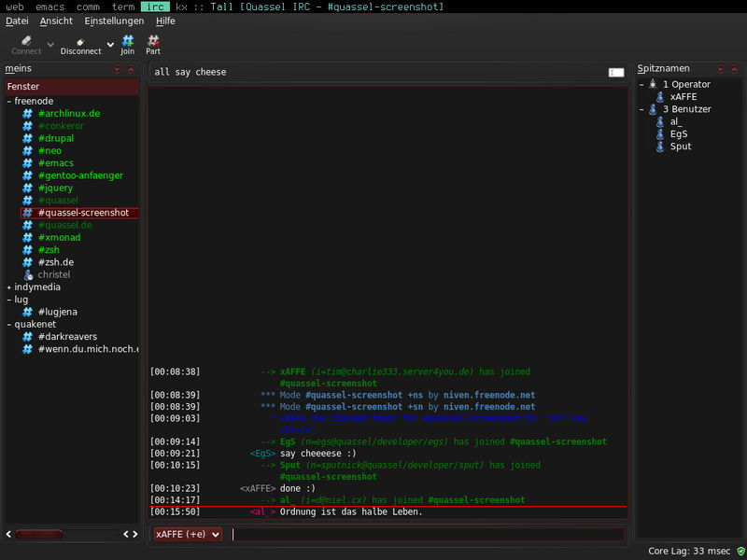Screen dimensions: 747x560
Task: Open Disconnect dropdown arrow
Action: 110,44
